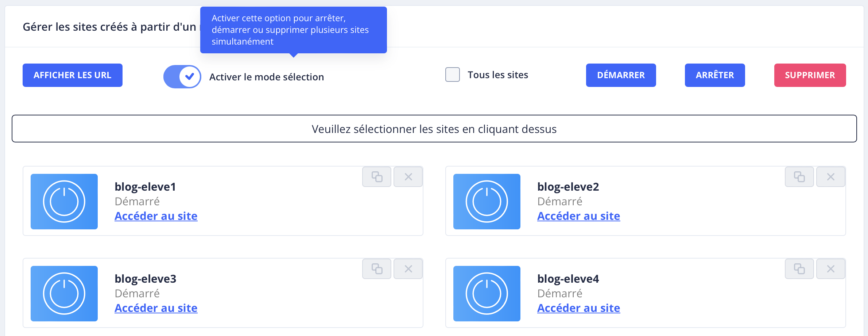Click the X icon on blog-eleve2 card
868x336 pixels.
click(x=830, y=177)
